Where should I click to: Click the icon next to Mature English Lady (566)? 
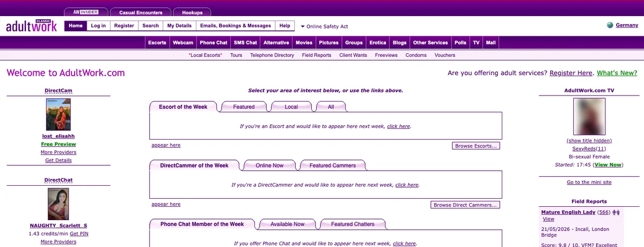(x=616, y=212)
